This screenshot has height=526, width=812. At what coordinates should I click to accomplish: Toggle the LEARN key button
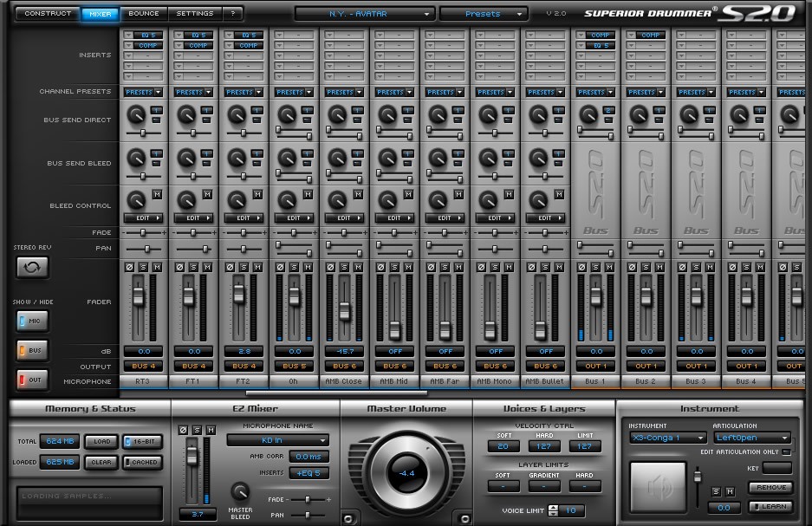point(771,507)
